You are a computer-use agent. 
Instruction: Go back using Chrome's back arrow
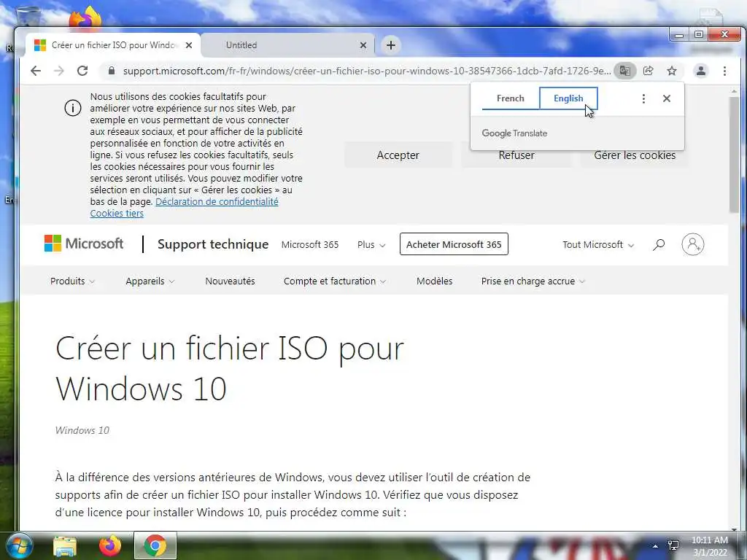(36, 71)
